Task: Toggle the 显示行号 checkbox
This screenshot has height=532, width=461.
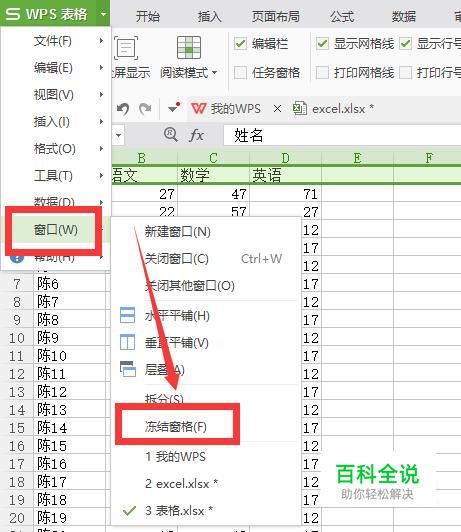Action: [x=405, y=44]
